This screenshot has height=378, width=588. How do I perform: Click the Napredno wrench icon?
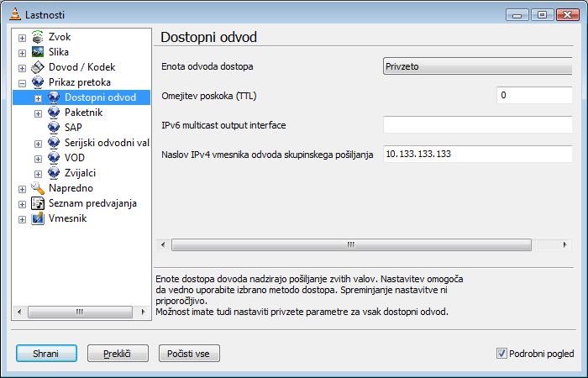(38, 188)
